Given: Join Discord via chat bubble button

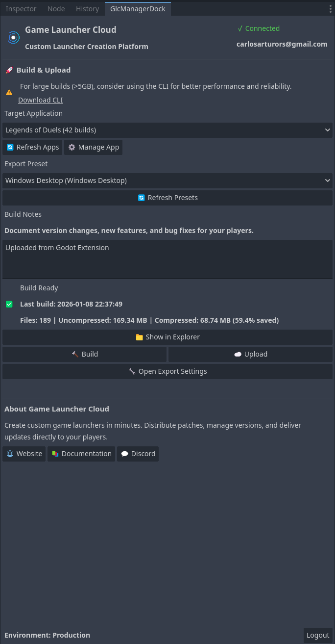Looking at the screenshot, I should (138, 454).
